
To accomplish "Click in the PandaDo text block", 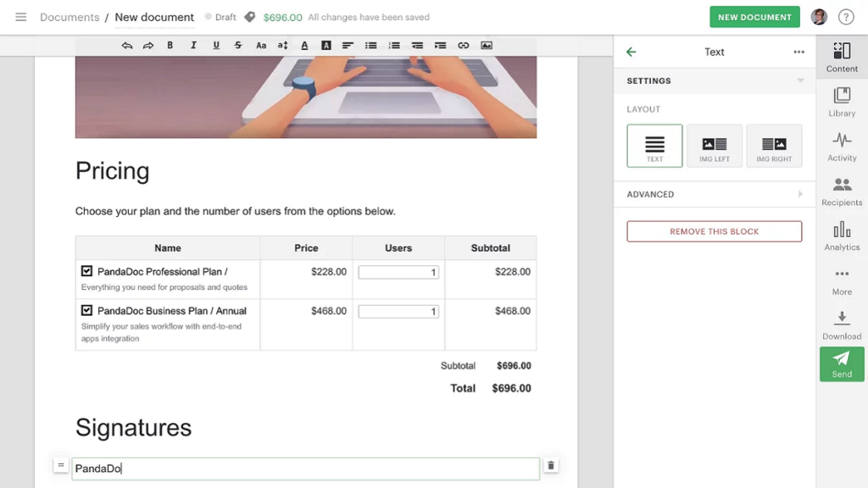I will pyautogui.click(x=305, y=469).
